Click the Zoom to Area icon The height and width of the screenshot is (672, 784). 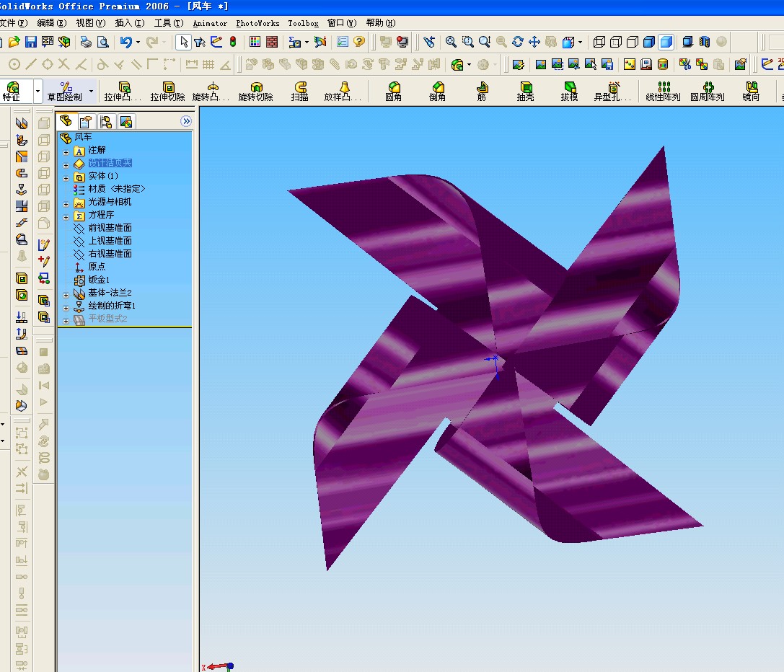click(x=468, y=42)
